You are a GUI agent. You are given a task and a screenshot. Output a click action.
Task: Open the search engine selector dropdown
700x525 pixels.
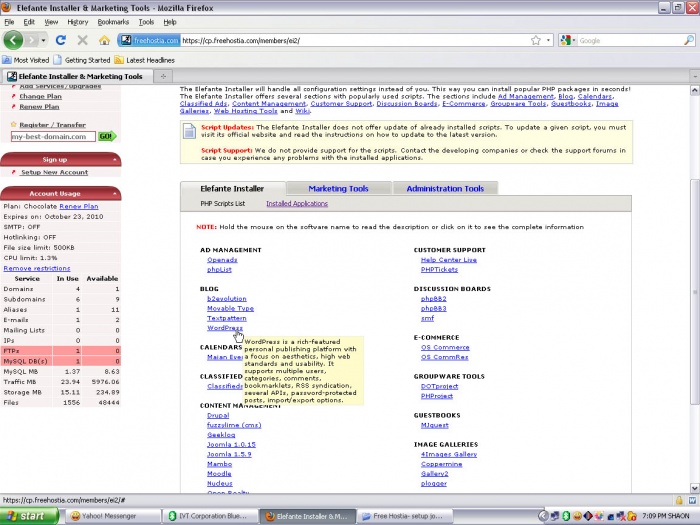(574, 40)
